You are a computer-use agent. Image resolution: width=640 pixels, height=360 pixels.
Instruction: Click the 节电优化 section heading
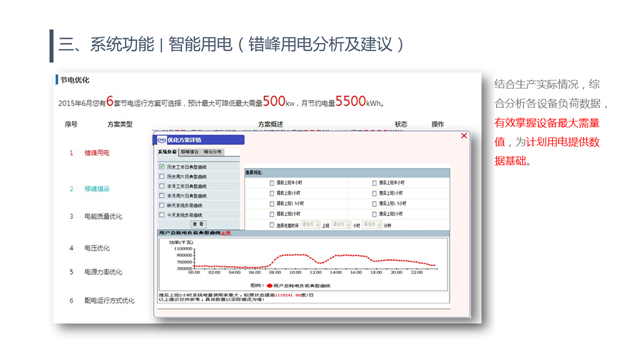tap(75, 80)
